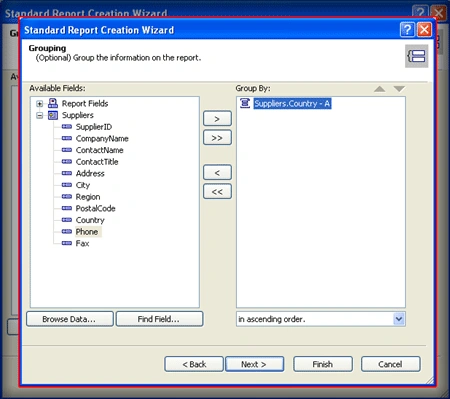Click the grouping icon in wizard header

(x=416, y=56)
